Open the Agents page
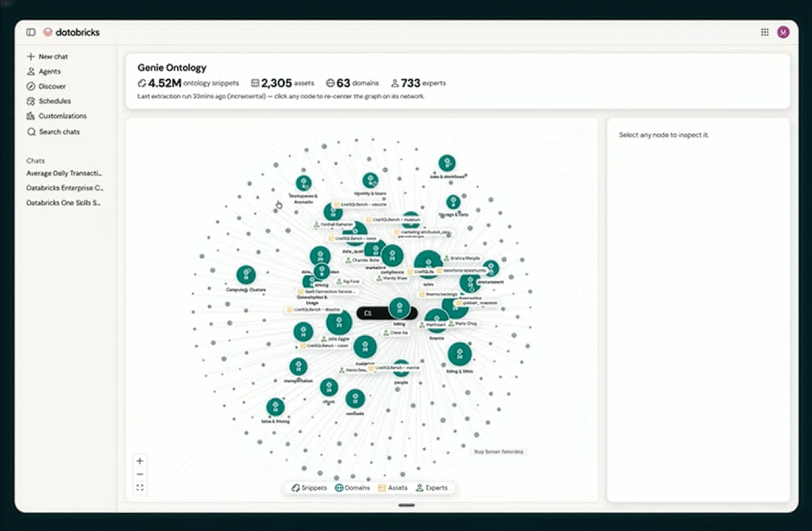The image size is (812, 531). [44, 71]
